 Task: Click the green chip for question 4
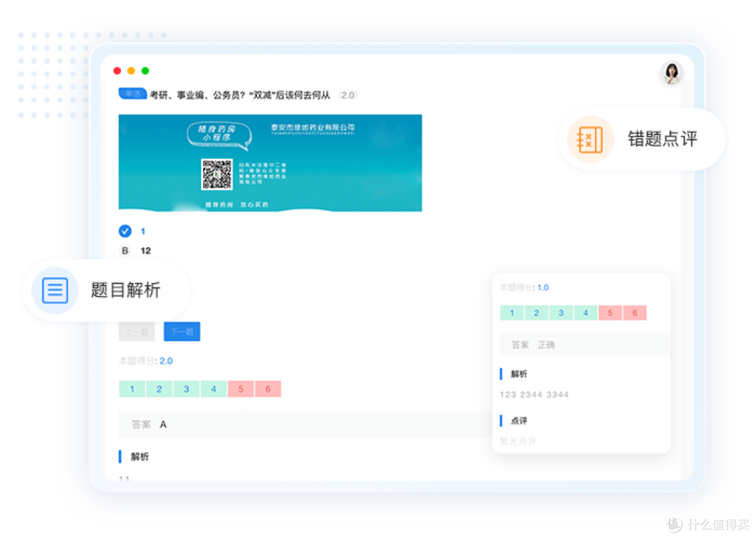coord(213,388)
